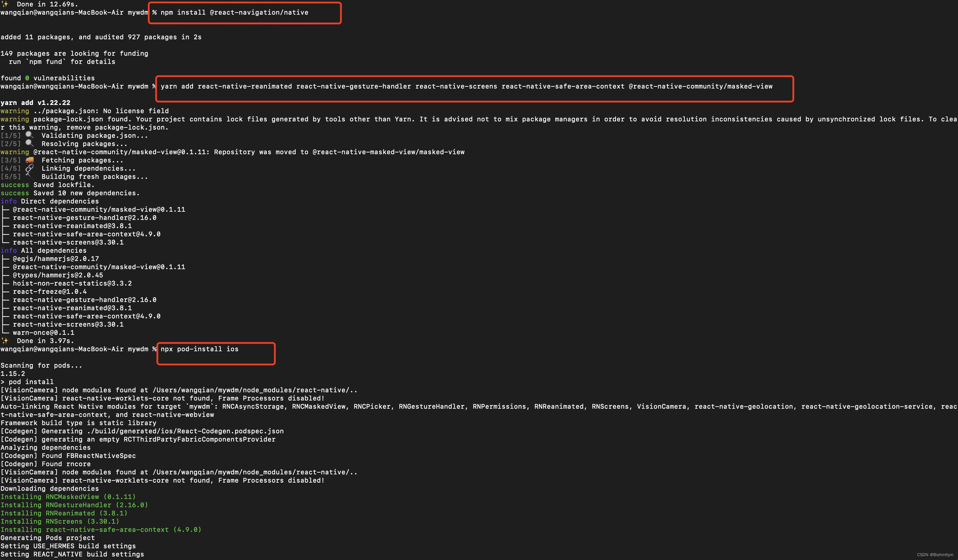Click 'Setting USE_HERMES build settings' line
This screenshot has height=560, width=958.
pos(68,546)
